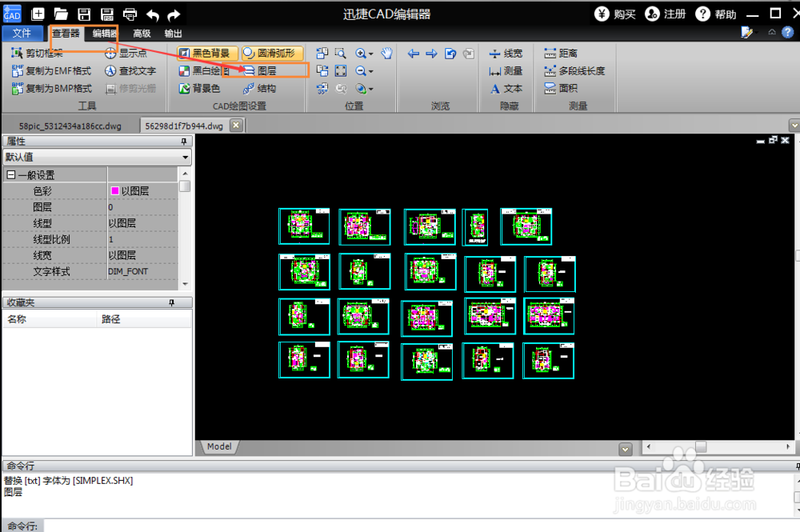Viewport: 800px width, 532px height.
Task: Pin the 属性 properties panel
Action: pyautogui.click(x=184, y=142)
